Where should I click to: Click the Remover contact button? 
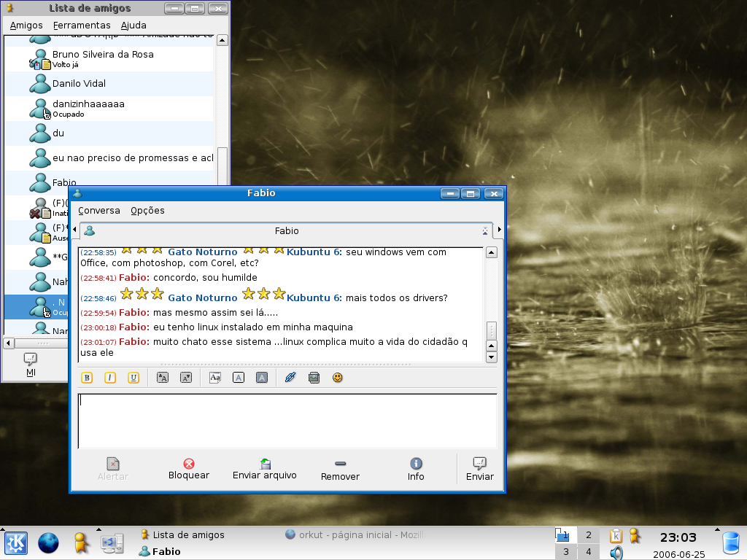tap(340, 470)
